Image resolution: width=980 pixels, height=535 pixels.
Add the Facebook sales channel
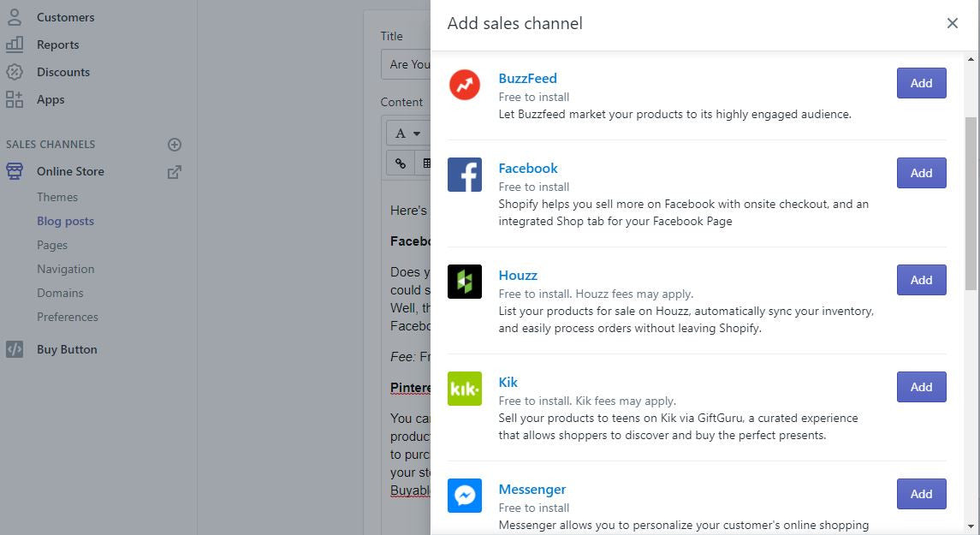tap(921, 172)
